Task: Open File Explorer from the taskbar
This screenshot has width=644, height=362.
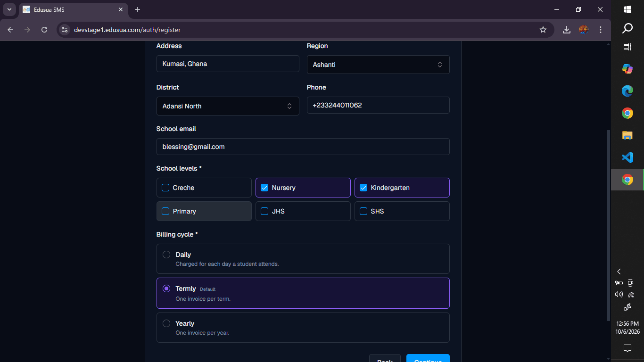Action: (627, 135)
